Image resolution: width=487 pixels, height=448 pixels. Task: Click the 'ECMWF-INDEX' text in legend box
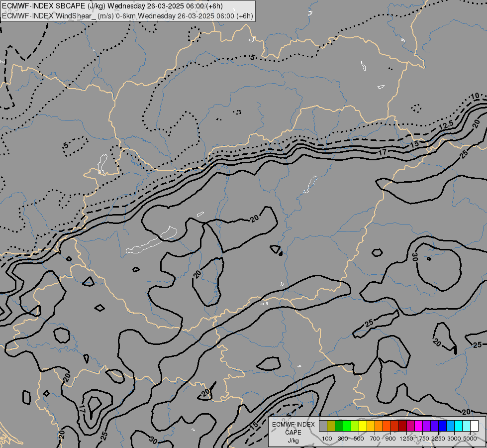click(x=293, y=425)
